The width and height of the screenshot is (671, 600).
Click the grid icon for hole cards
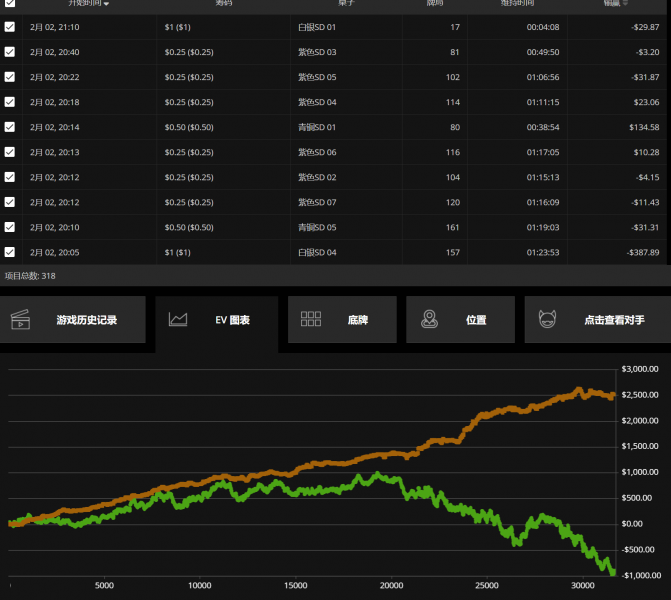pyautogui.click(x=311, y=320)
